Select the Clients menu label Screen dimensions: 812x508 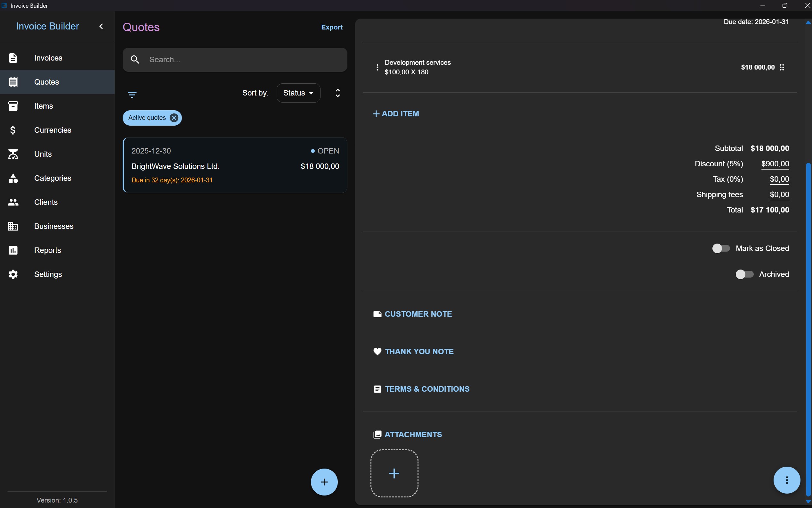(46, 202)
